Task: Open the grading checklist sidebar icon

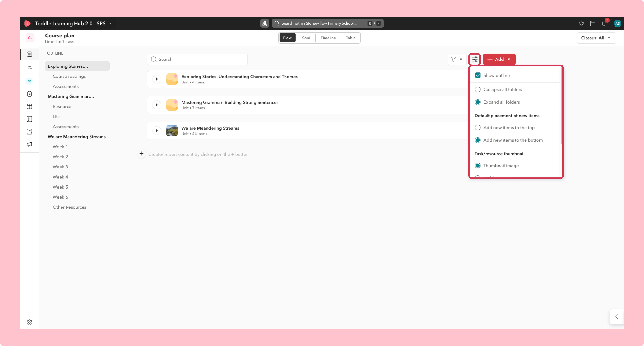Action: pyautogui.click(x=29, y=119)
